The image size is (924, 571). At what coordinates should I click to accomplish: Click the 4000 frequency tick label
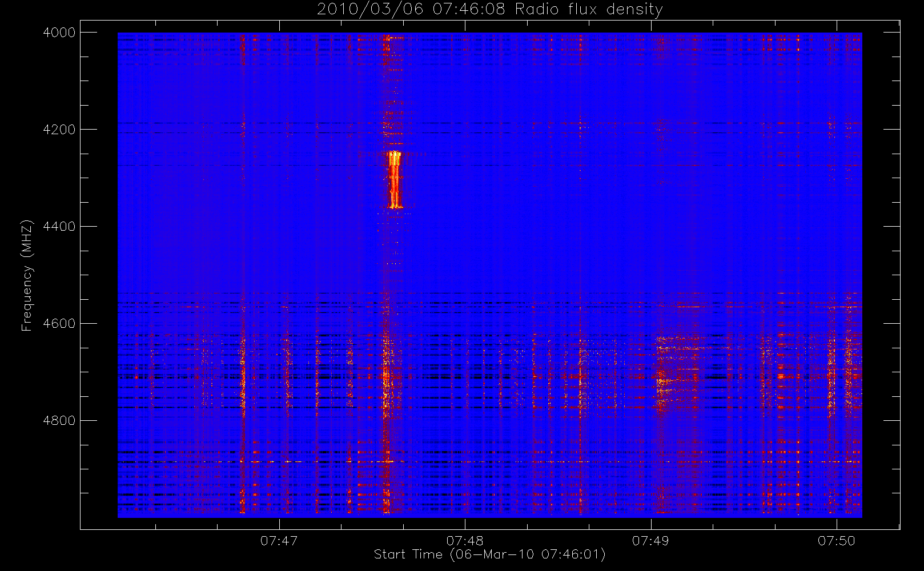[59, 33]
